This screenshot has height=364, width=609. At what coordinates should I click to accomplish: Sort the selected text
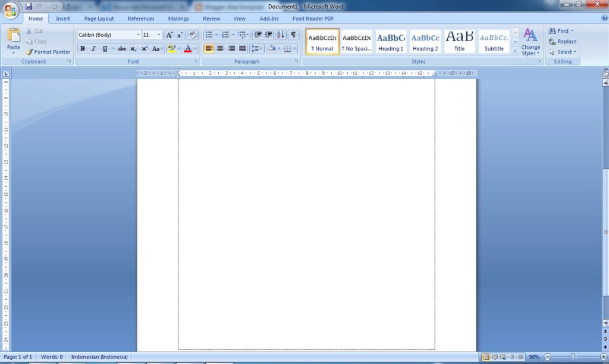[x=281, y=35]
